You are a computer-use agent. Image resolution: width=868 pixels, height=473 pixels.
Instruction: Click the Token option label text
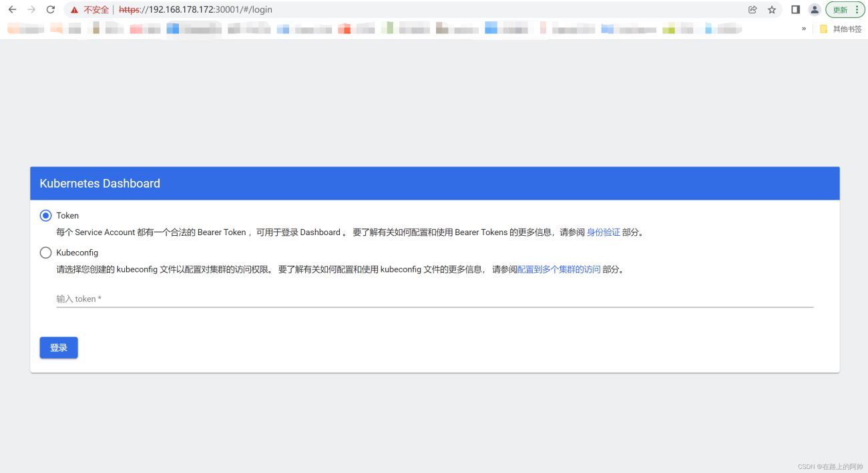[67, 216]
